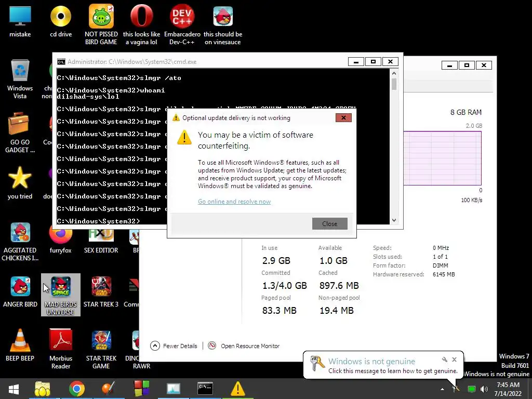
Task: Open Morbius Reader PDF icon
Action: tap(61, 349)
